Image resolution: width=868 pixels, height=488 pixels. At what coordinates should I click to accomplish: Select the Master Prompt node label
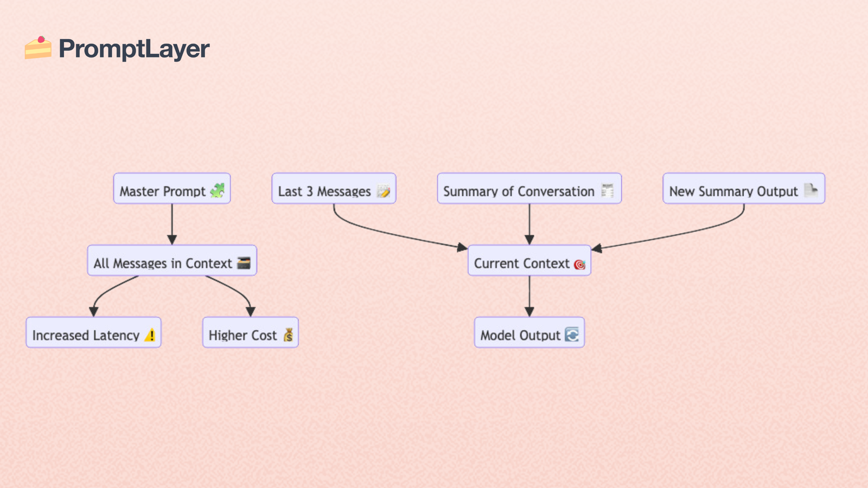click(162, 191)
